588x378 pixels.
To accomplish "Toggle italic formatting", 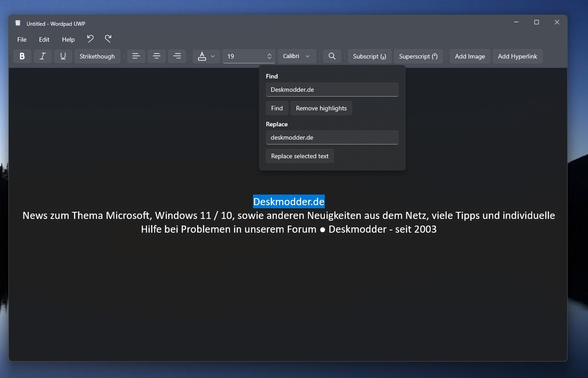I will (x=43, y=56).
